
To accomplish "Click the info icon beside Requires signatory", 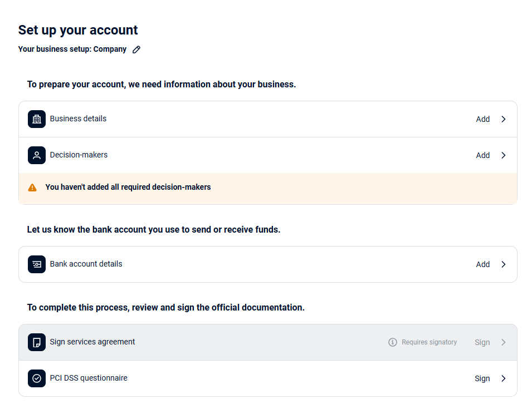I will click(x=393, y=342).
